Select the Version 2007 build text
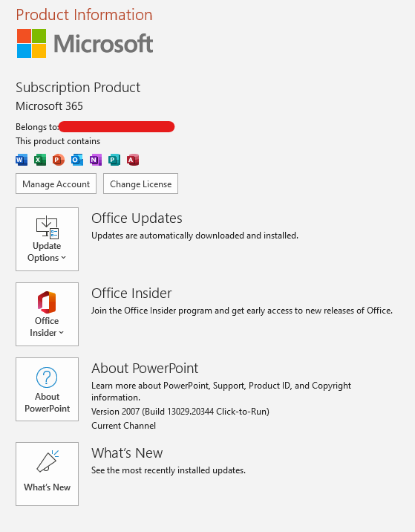 point(180,412)
